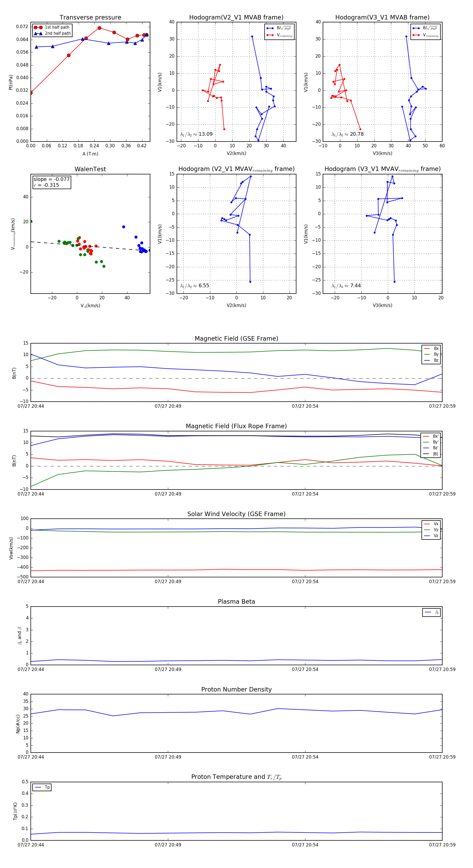Click the '07/27 20:59' tick under the Proton Temperature plot
This screenshot has width=473, height=868.
[x=442, y=845]
